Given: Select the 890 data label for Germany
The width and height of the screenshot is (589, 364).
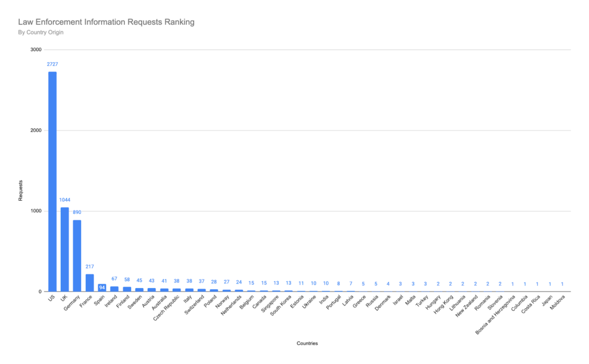Looking at the screenshot, I should (77, 212).
